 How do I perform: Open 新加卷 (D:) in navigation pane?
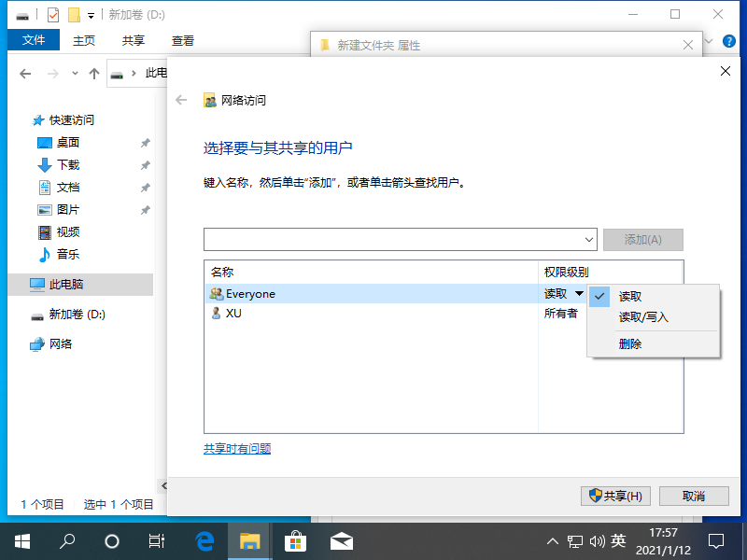pos(77,315)
